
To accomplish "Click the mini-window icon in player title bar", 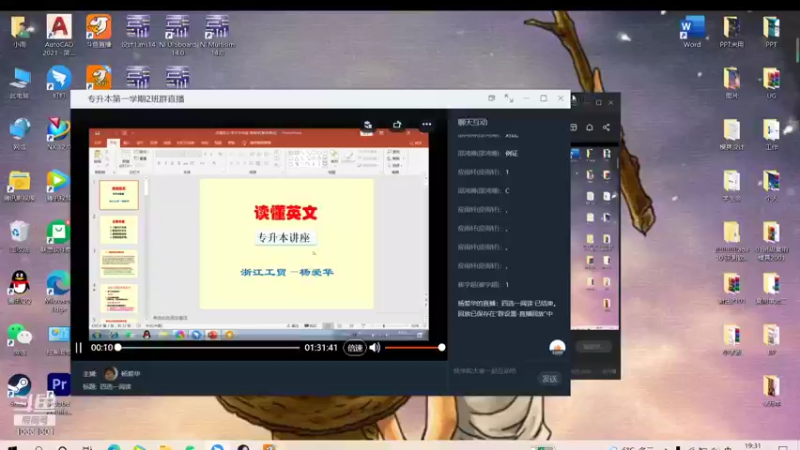I will click(x=491, y=98).
